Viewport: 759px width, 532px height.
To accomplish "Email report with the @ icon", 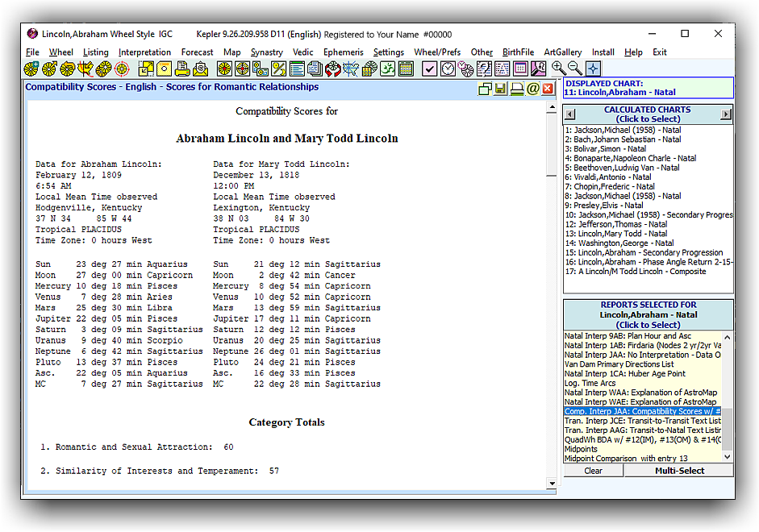I will 532,89.
